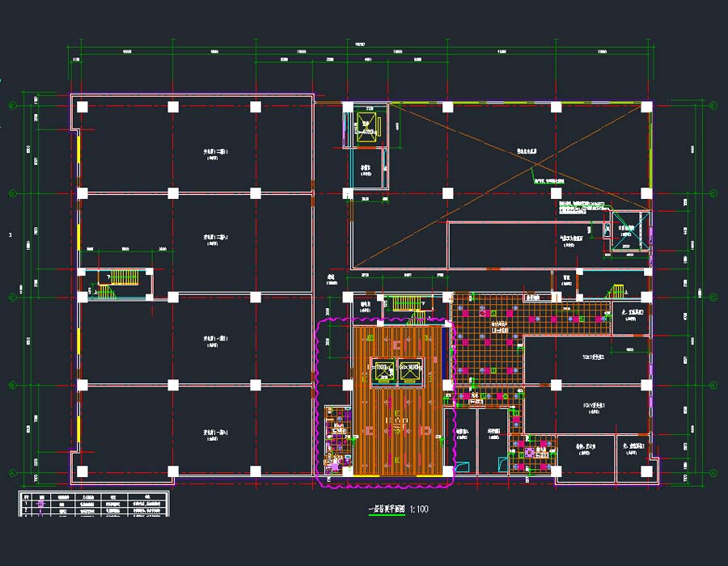Select the right elevator car in the orange lobby
This screenshot has height=566, width=728.
[x=411, y=371]
